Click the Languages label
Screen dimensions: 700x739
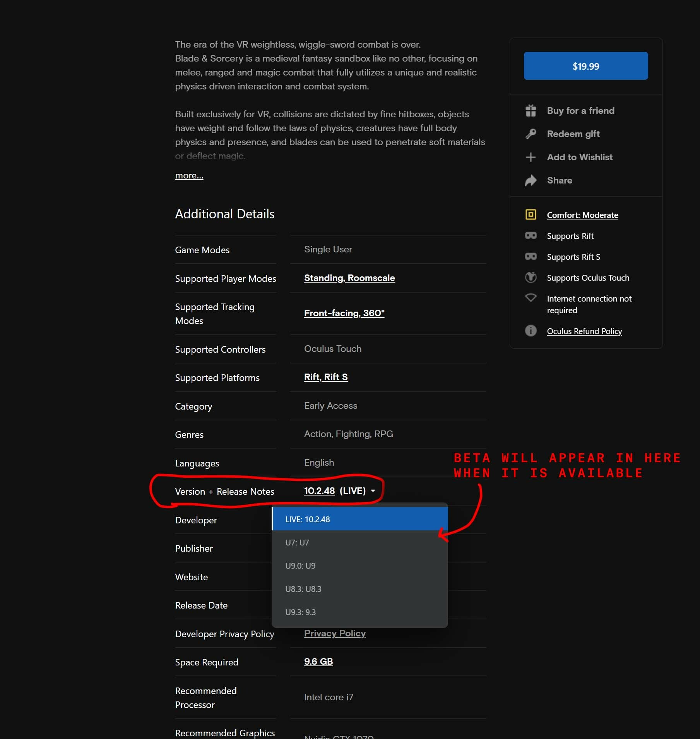click(x=197, y=463)
